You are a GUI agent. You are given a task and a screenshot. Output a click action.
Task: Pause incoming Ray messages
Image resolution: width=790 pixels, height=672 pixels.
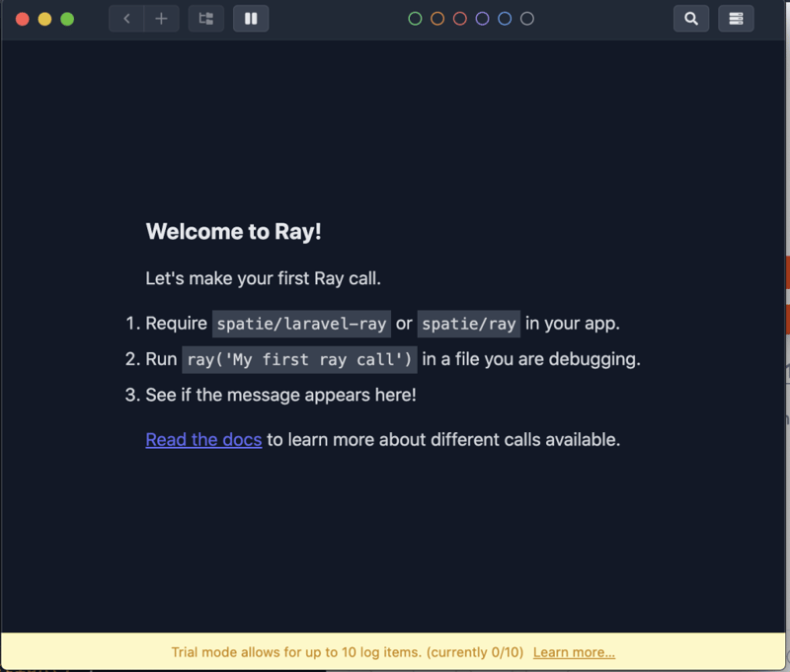[251, 19]
